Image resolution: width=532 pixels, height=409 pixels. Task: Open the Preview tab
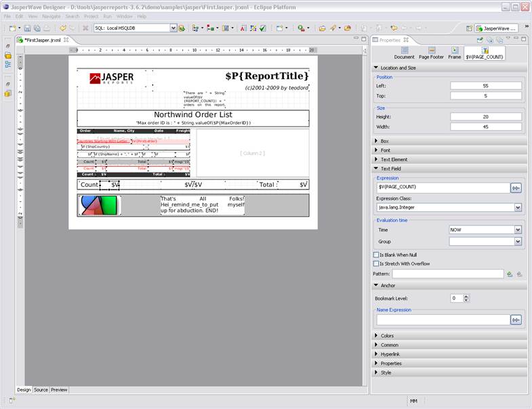[60, 390]
